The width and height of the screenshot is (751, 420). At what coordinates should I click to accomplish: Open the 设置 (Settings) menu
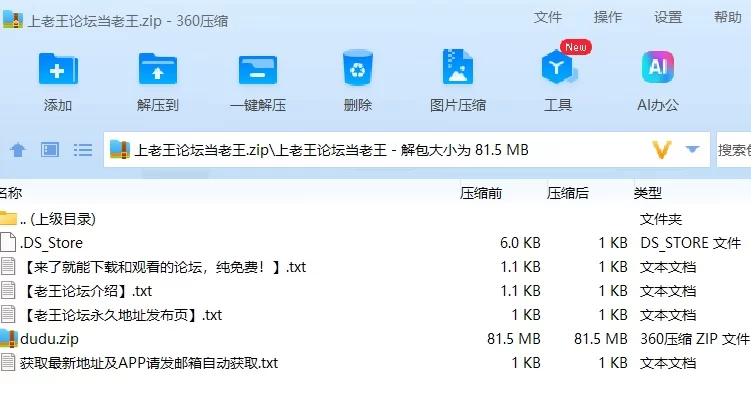pyautogui.click(x=668, y=17)
